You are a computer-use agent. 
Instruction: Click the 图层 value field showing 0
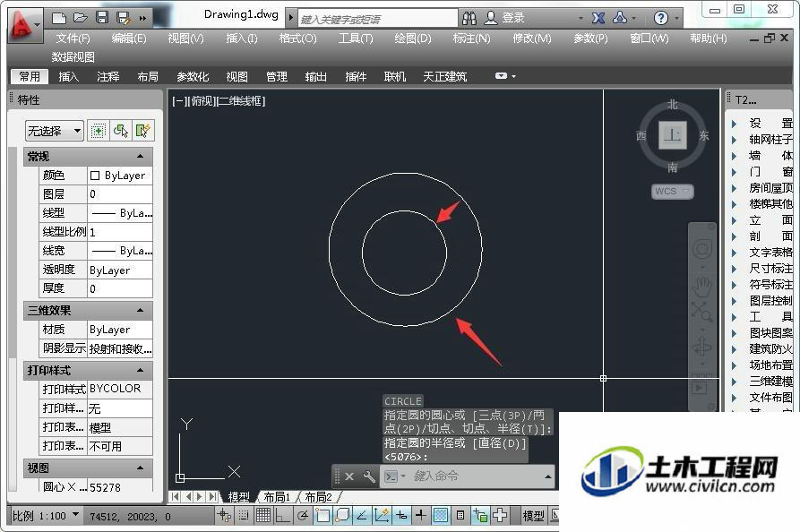(120, 193)
